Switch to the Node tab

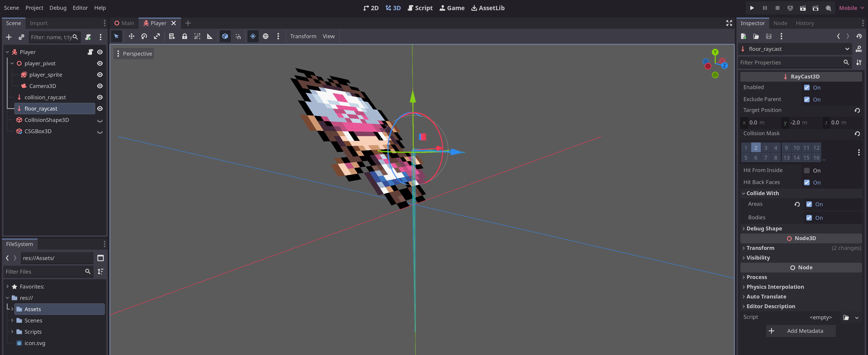point(780,23)
